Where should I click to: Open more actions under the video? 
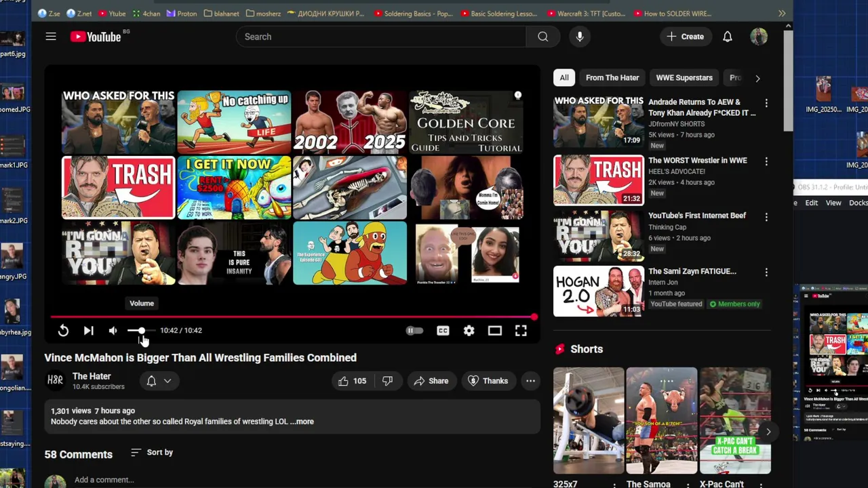pyautogui.click(x=530, y=381)
